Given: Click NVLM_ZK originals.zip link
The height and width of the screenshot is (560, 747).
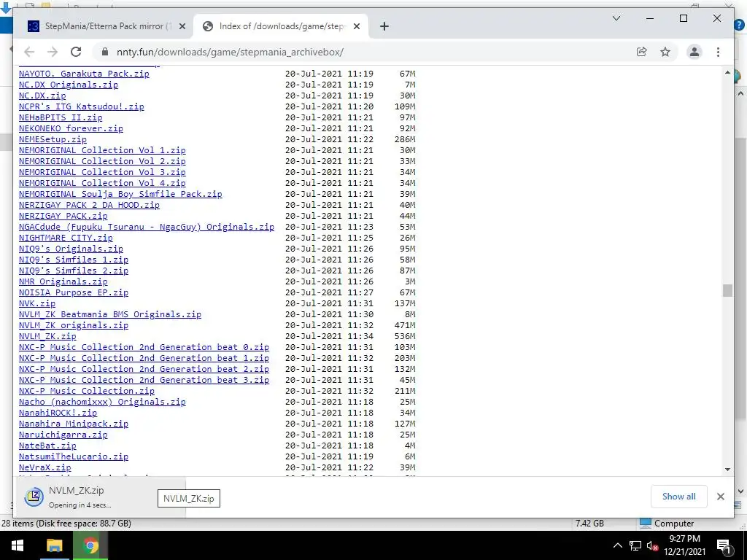Looking at the screenshot, I should tap(74, 326).
